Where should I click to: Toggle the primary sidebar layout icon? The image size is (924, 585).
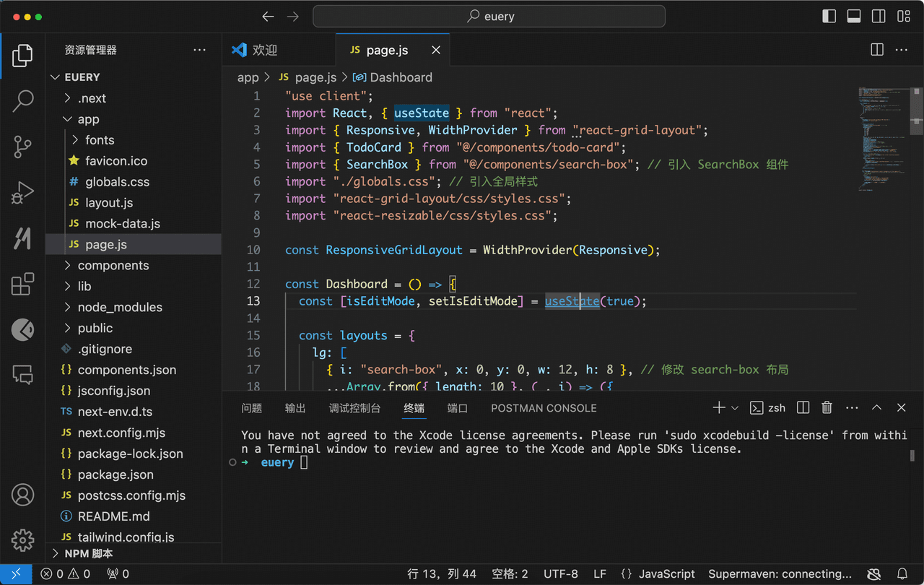[x=829, y=17]
